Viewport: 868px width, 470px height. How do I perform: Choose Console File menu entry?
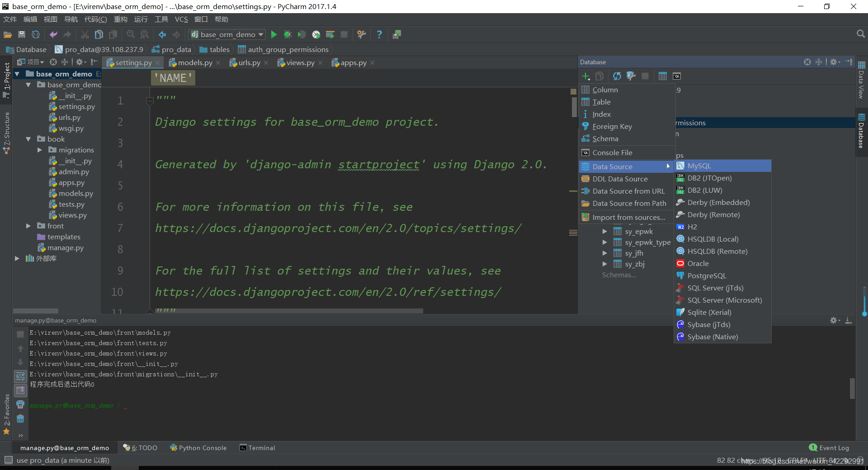pos(627,153)
